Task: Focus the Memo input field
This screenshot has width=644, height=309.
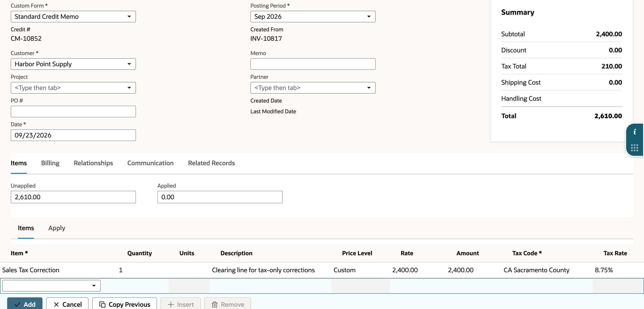Action: [313, 64]
